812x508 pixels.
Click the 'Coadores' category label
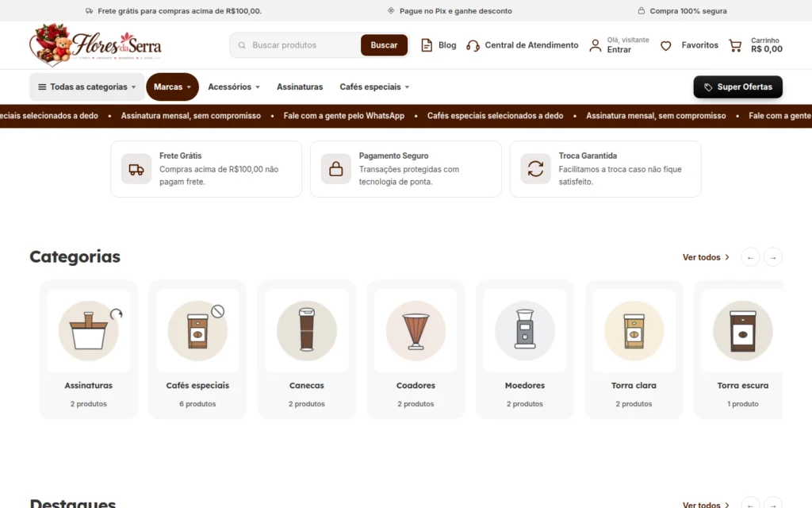[x=416, y=385]
